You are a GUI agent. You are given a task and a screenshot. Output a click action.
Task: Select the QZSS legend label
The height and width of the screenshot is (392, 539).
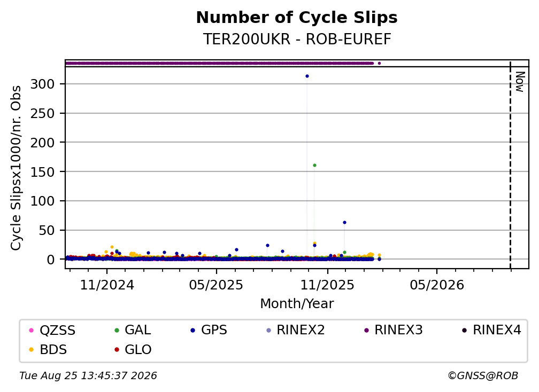tap(57, 330)
